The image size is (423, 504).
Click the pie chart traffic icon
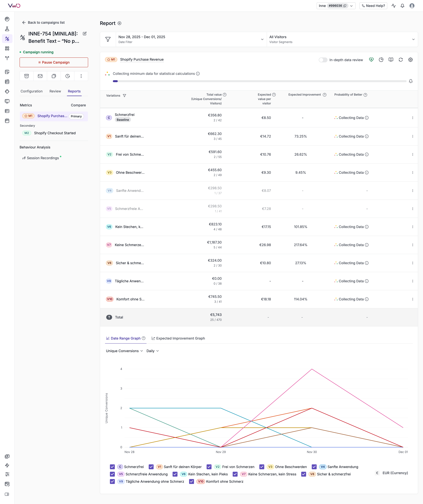(x=381, y=60)
